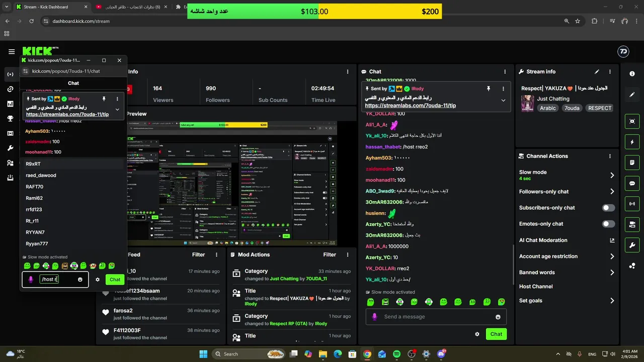
Task: Edit stream info with the pencil icon
Action: pyautogui.click(x=597, y=72)
